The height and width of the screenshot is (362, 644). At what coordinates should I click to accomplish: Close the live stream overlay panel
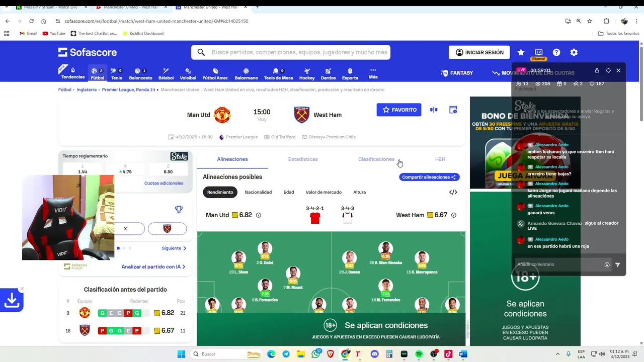pos(618,70)
